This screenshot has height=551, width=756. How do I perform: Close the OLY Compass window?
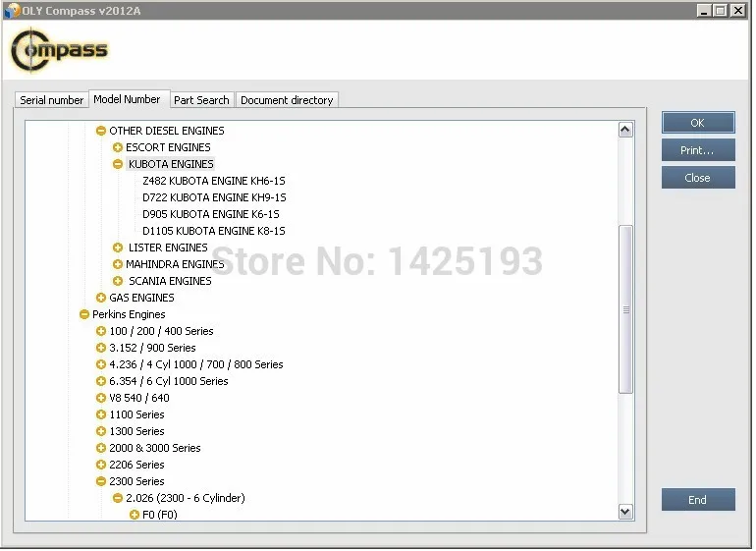pos(738,11)
